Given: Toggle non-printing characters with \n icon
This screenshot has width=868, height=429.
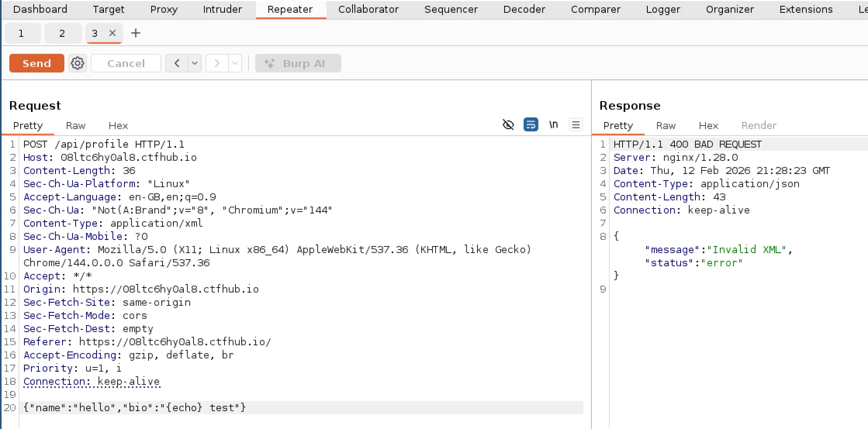Looking at the screenshot, I should [553, 124].
